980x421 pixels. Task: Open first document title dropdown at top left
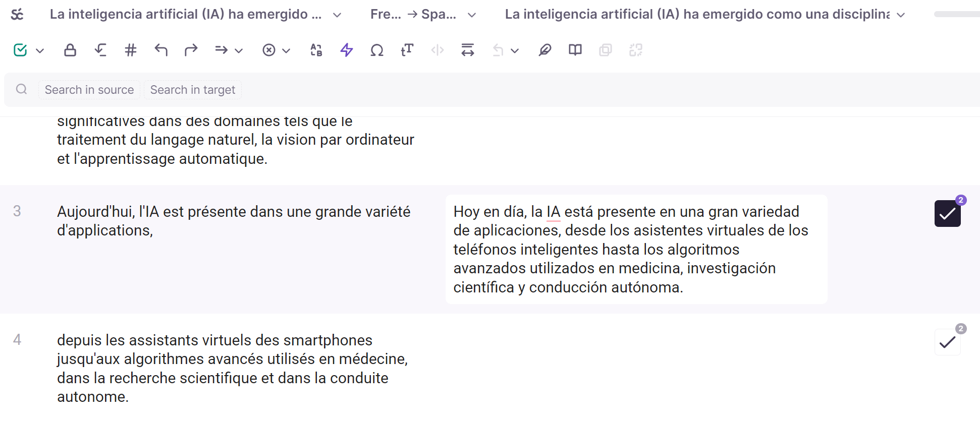(x=196, y=14)
